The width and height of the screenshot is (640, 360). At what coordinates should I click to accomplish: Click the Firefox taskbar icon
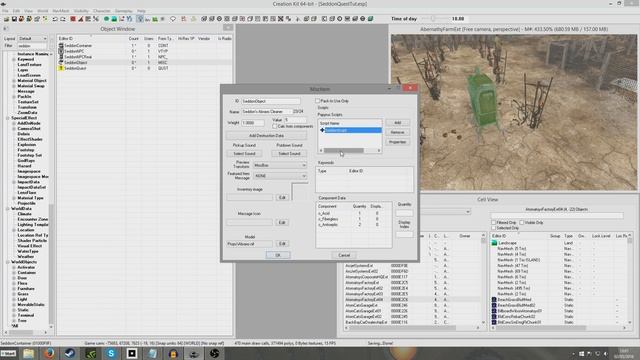49,353
